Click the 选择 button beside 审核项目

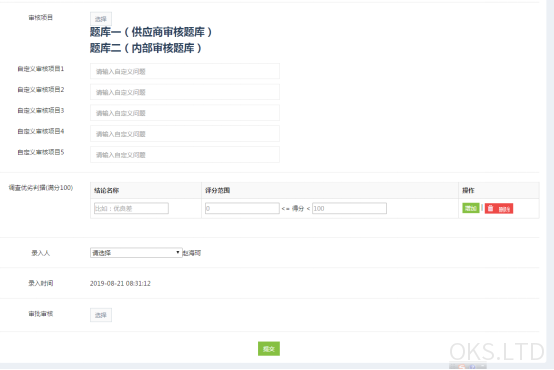(x=101, y=19)
